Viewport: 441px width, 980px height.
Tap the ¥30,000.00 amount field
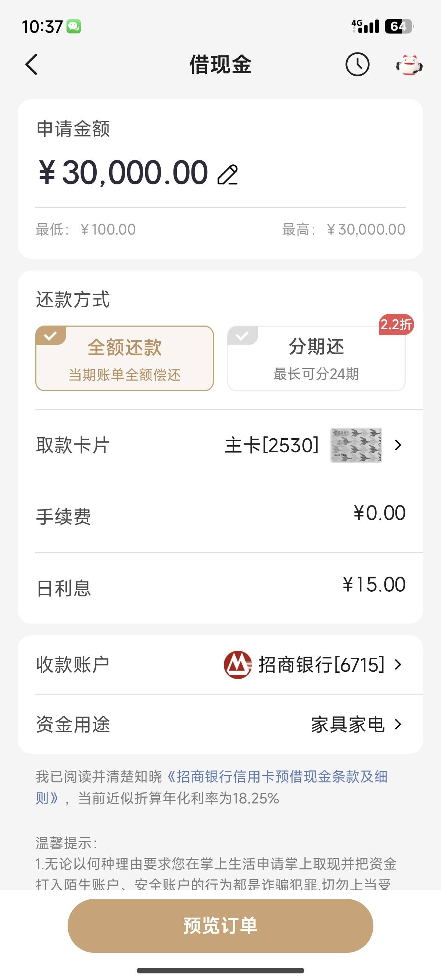pos(123,173)
